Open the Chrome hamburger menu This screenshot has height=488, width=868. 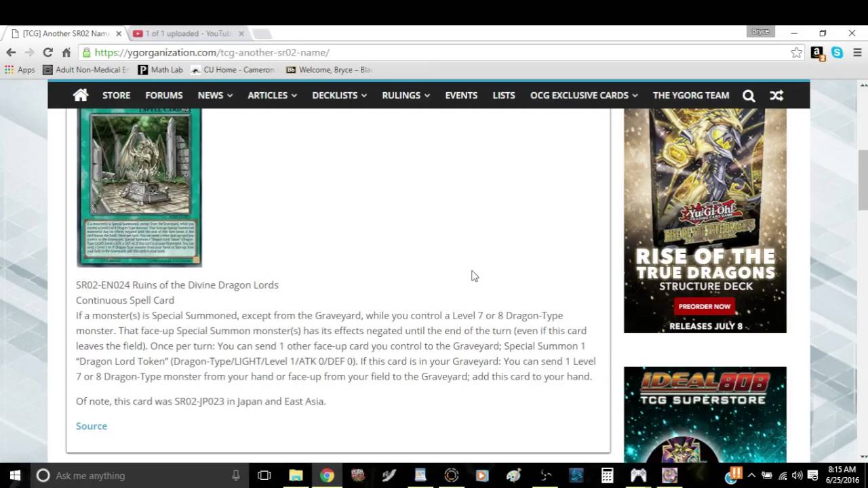pos(857,52)
